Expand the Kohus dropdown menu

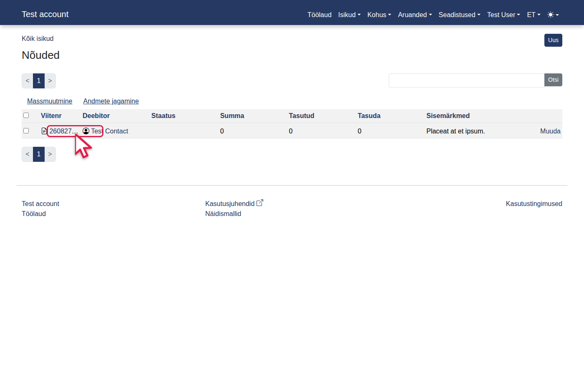(x=379, y=15)
